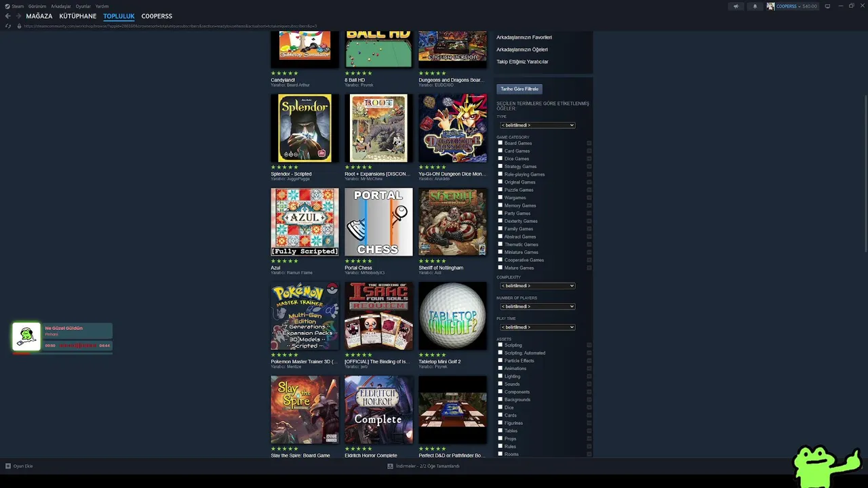The width and height of the screenshot is (868, 488).
Task: Tick the Strategy Games checkbox
Action: 500,166
